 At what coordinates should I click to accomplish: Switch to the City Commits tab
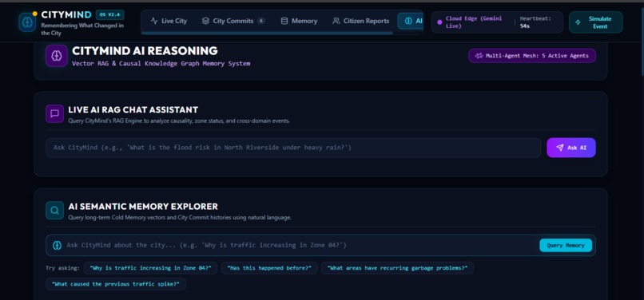[233, 21]
